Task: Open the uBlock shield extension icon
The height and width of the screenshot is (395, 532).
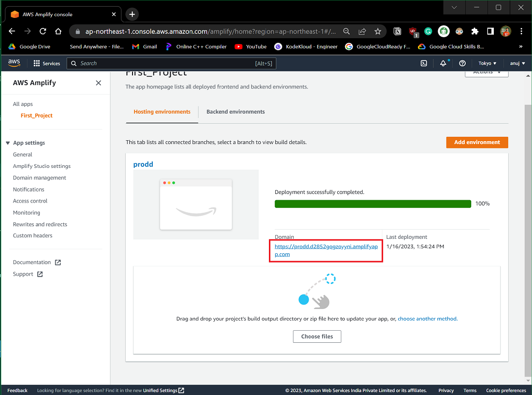Action: click(x=413, y=32)
